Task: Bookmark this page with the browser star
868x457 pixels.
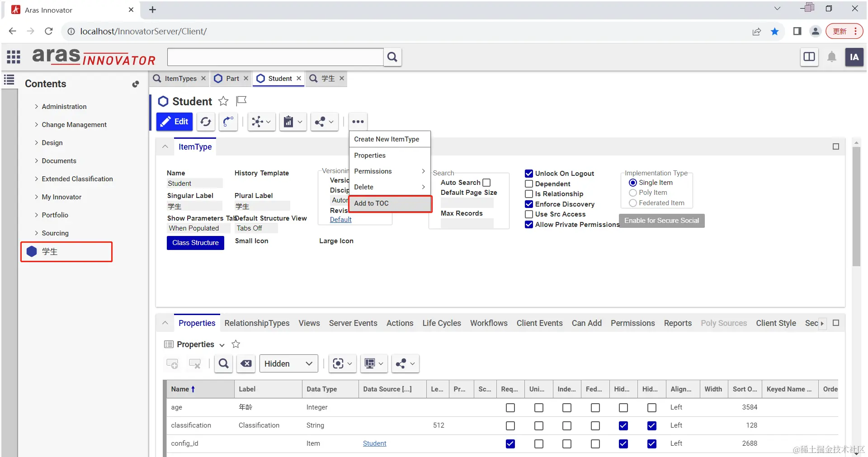Action: (775, 31)
